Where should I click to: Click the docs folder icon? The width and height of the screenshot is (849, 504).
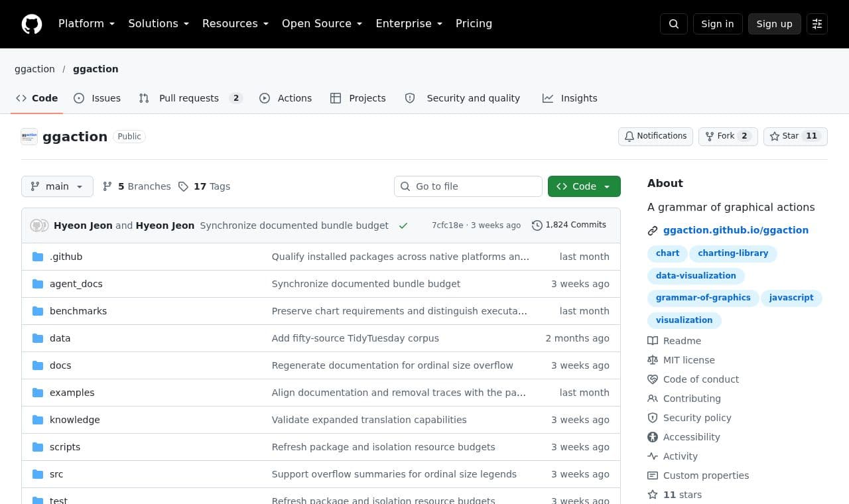(x=38, y=365)
